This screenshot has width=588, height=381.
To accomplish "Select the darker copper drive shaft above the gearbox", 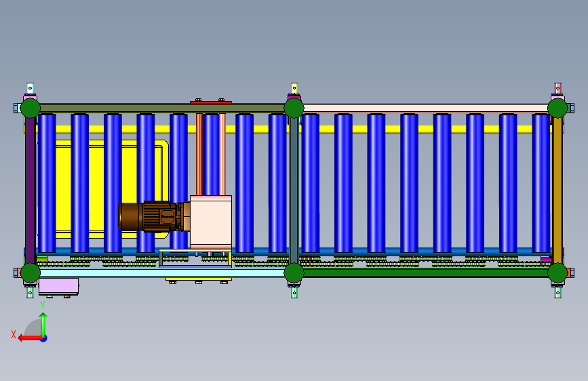I will coord(199,154).
